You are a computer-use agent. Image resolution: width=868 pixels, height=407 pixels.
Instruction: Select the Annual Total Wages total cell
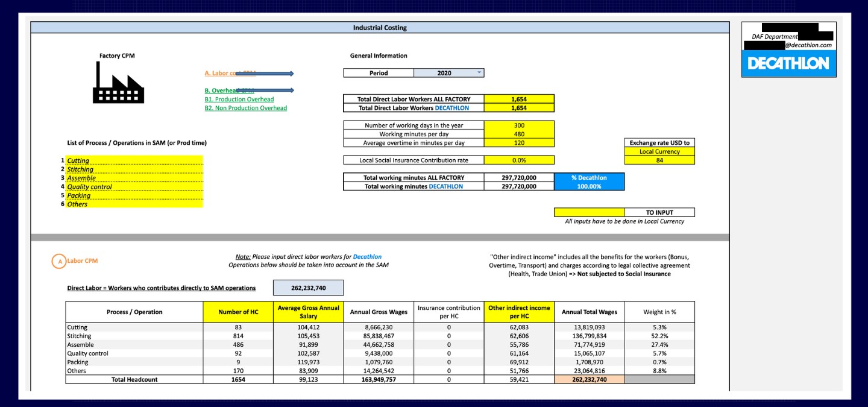590,379
